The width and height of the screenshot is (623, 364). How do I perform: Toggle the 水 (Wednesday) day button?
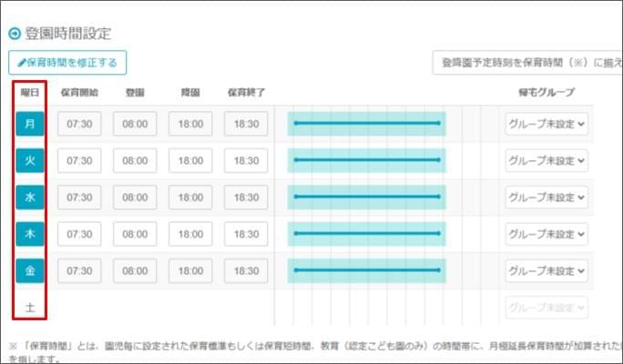coord(29,197)
